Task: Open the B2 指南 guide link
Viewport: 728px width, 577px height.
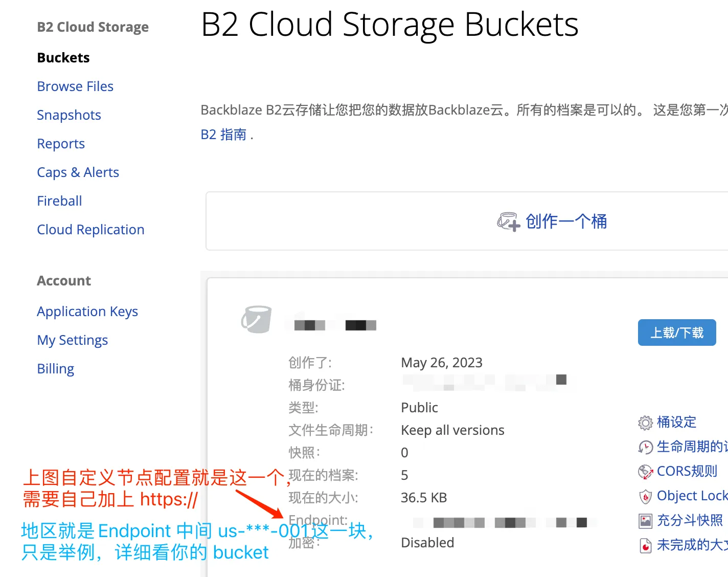Action: click(223, 135)
